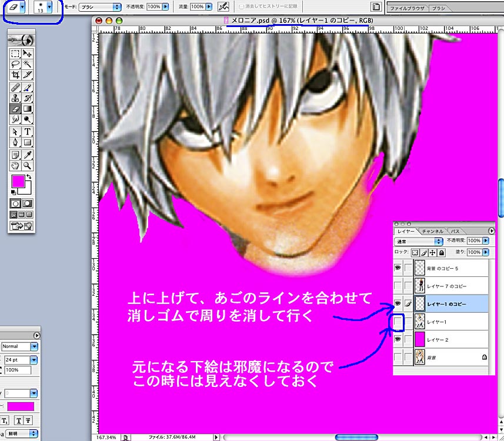Switch to the チャンネル tab
The width and height of the screenshot is (504, 441).
coord(432,232)
